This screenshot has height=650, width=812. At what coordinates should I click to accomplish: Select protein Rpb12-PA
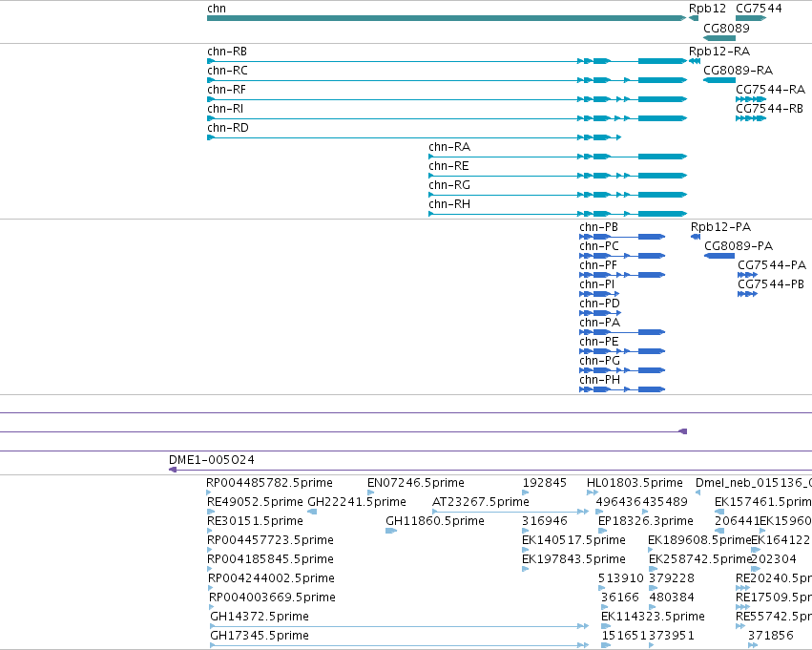tap(720, 227)
